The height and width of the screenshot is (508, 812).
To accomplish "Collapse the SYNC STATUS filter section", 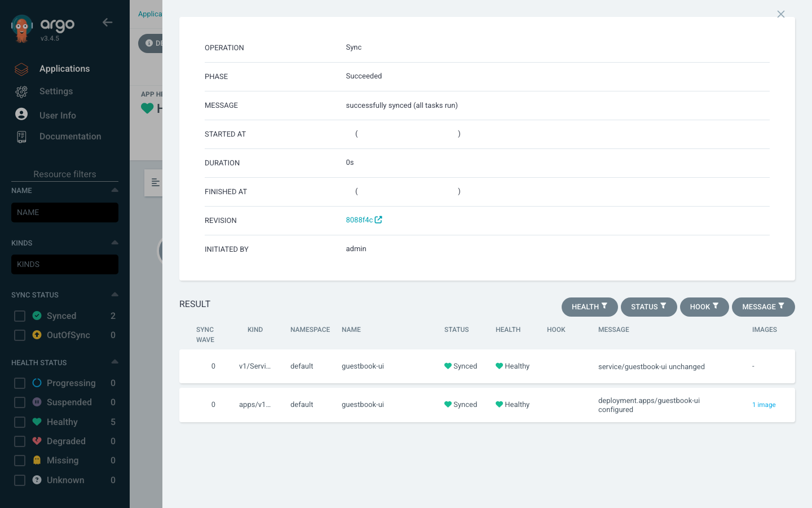I will pyautogui.click(x=115, y=295).
